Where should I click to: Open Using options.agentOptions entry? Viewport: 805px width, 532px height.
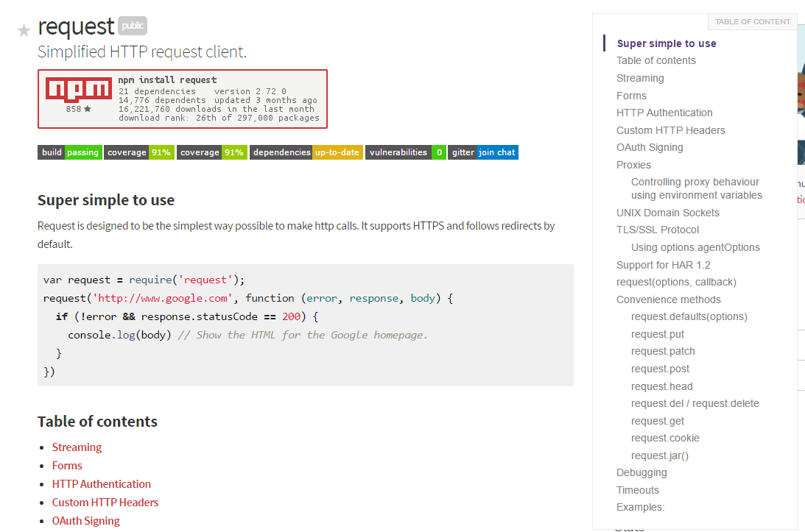pyautogui.click(x=695, y=247)
